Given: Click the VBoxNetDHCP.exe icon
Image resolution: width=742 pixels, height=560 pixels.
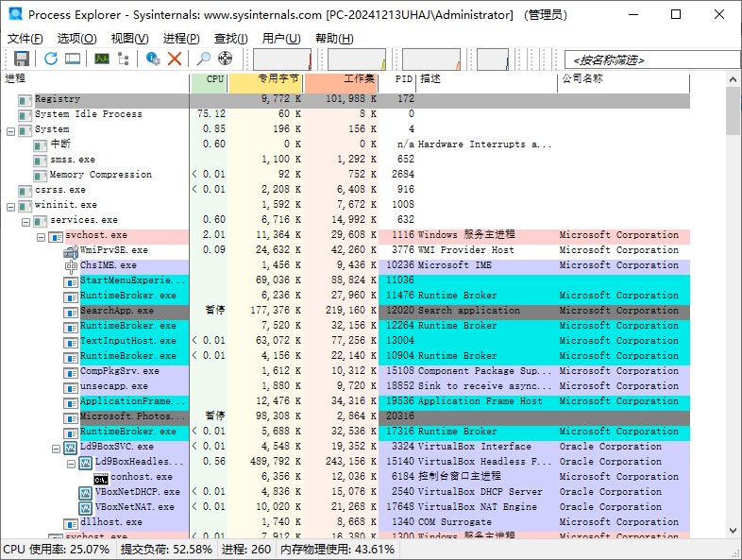Looking at the screenshot, I should pos(86,493).
